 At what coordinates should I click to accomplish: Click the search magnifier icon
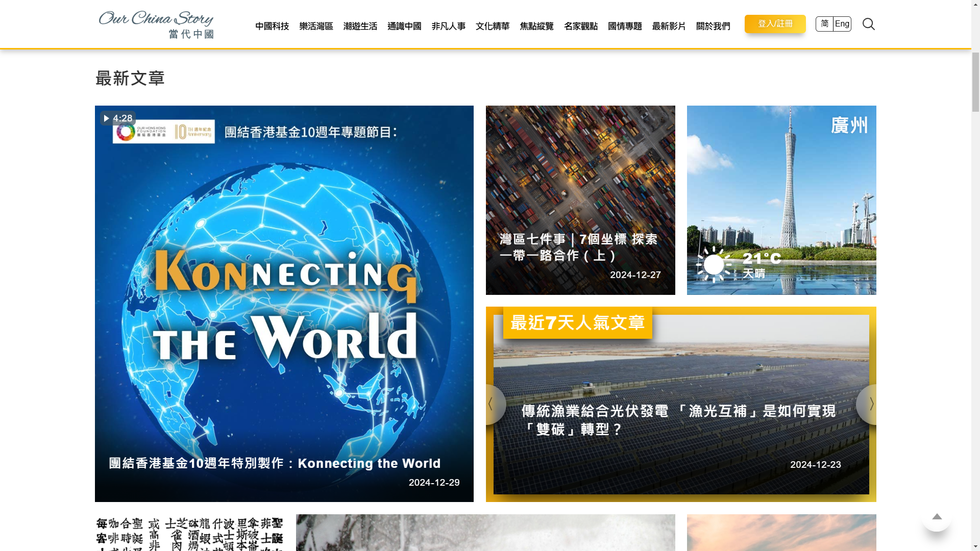click(x=868, y=24)
